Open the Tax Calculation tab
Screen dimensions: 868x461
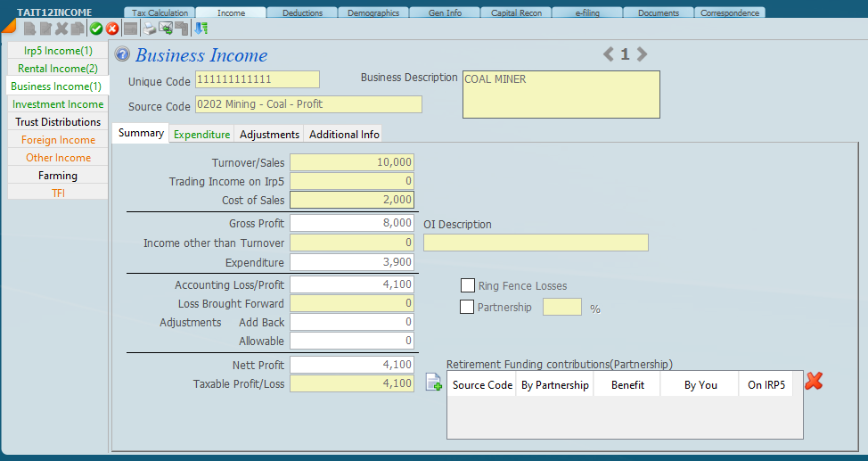point(160,12)
